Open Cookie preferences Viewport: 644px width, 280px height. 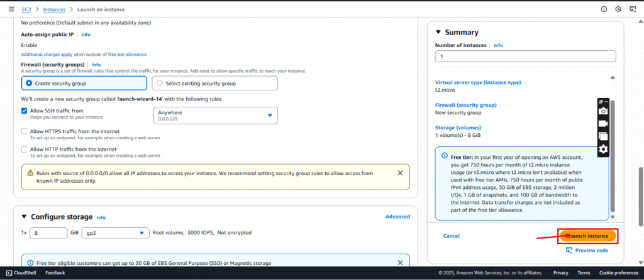click(x=619, y=272)
